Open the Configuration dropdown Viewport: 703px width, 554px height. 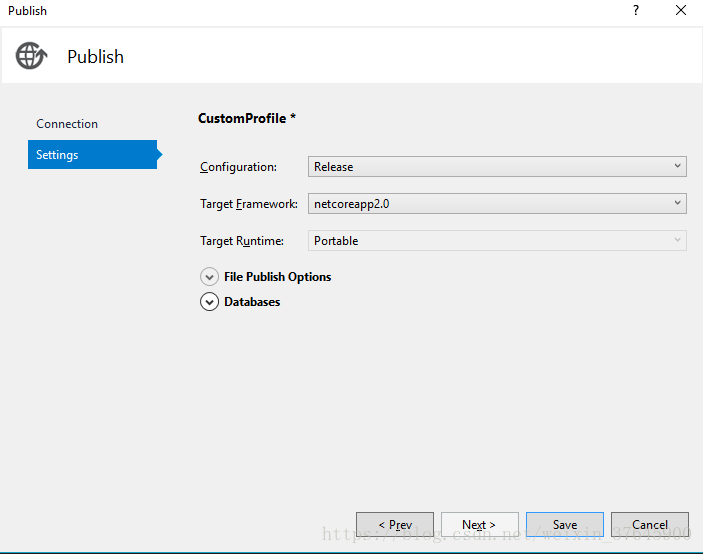[x=677, y=167]
